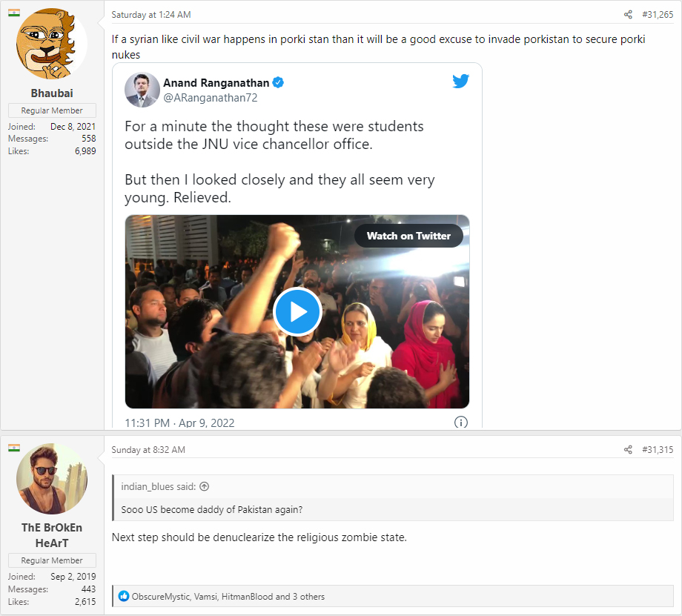Click Joined date Sep 2, 2019
Viewport: 682px width, 616px height.
73,577
